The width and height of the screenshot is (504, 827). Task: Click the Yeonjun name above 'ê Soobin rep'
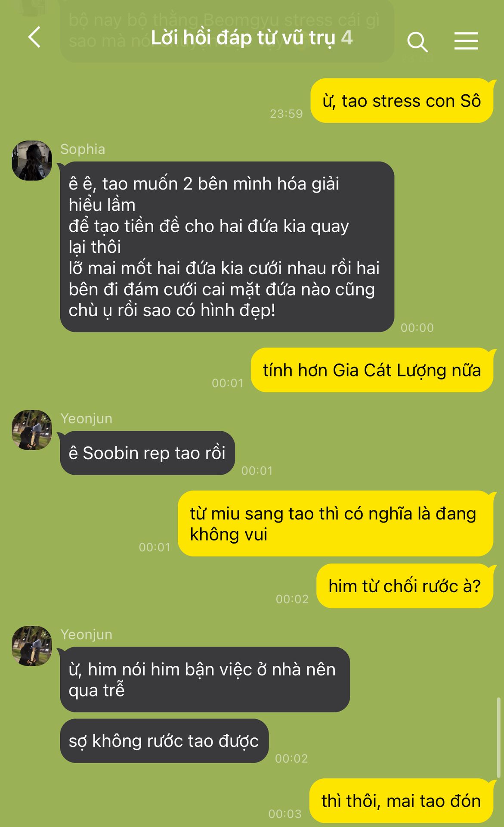(x=86, y=419)
